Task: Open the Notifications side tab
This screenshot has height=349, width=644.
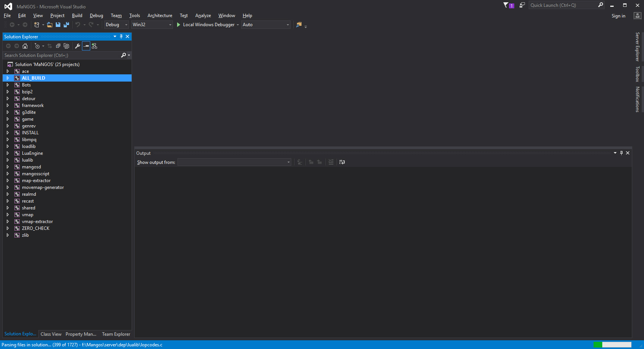Action: click(638, 99)
